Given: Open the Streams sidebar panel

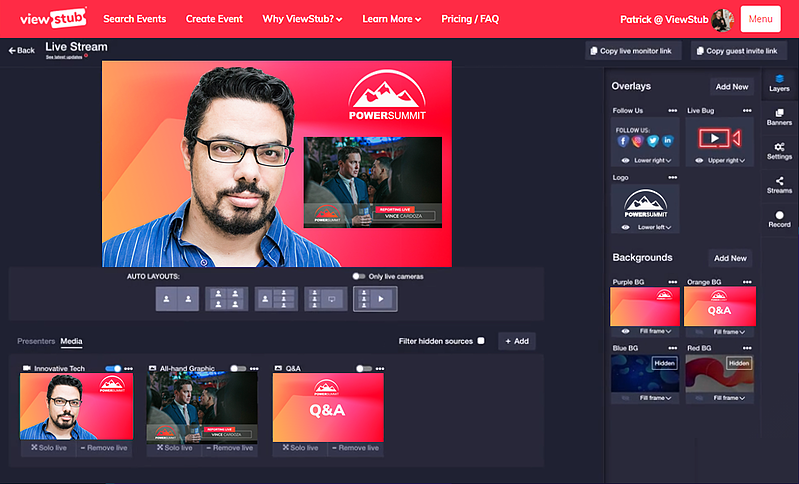Looking at the screenshot, I should (x=779, y=185).
